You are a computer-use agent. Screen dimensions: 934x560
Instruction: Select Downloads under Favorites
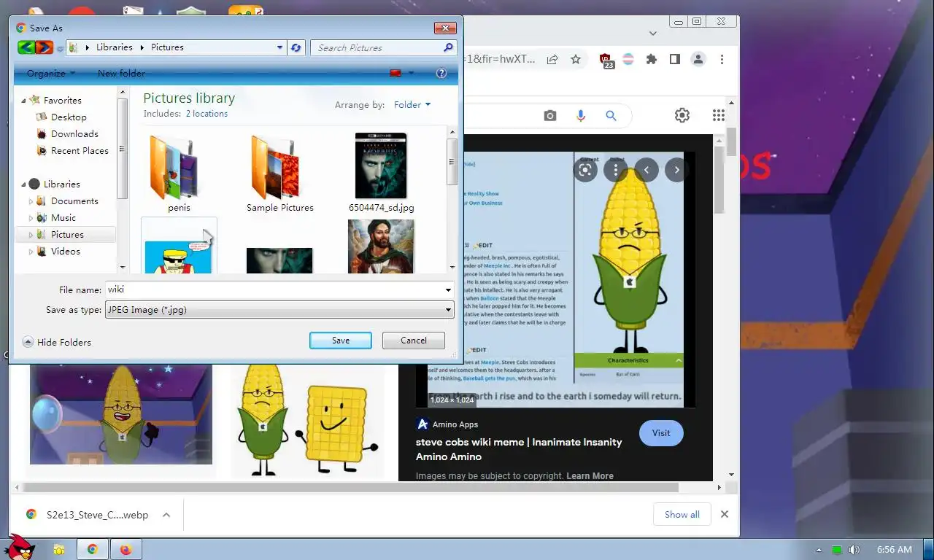[x=74, y=133]
